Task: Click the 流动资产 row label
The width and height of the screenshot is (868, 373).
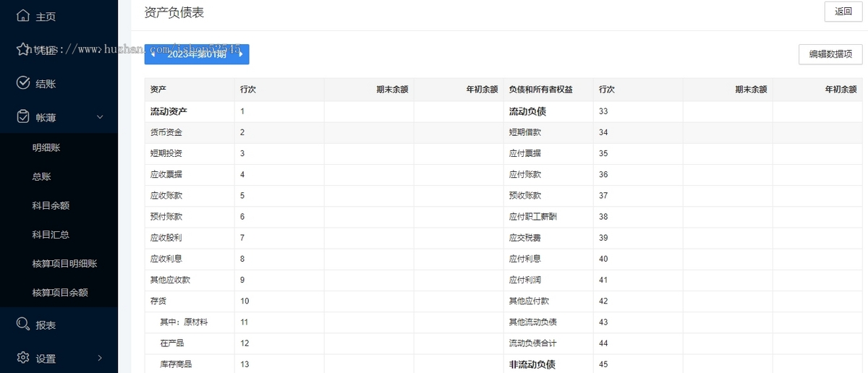Action: (169, 111)
